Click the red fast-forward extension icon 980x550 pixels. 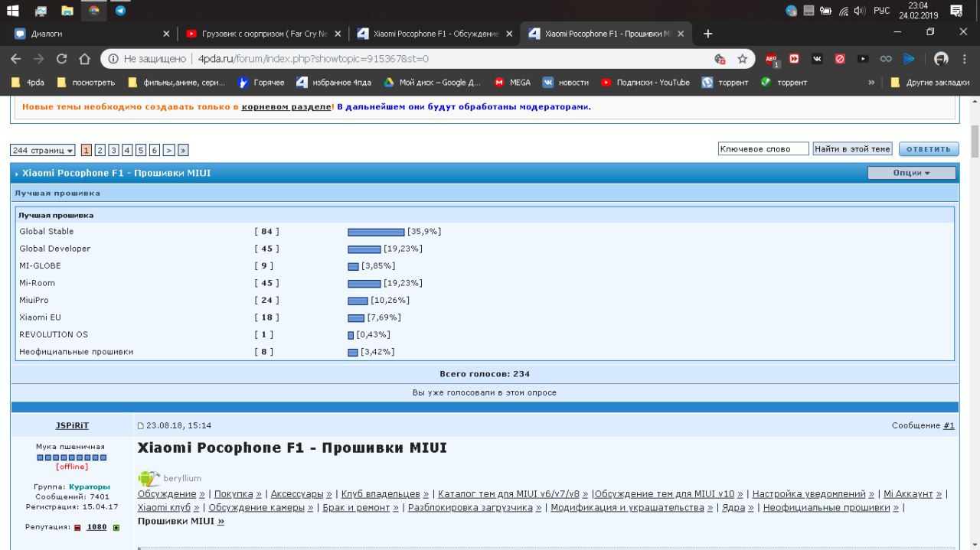click(x=794, y=59)
